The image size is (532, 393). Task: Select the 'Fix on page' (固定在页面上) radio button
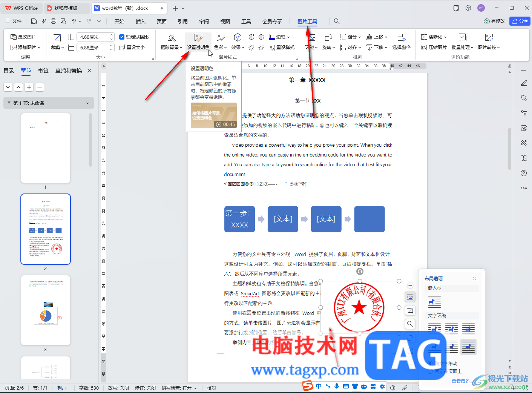point(430,372)
